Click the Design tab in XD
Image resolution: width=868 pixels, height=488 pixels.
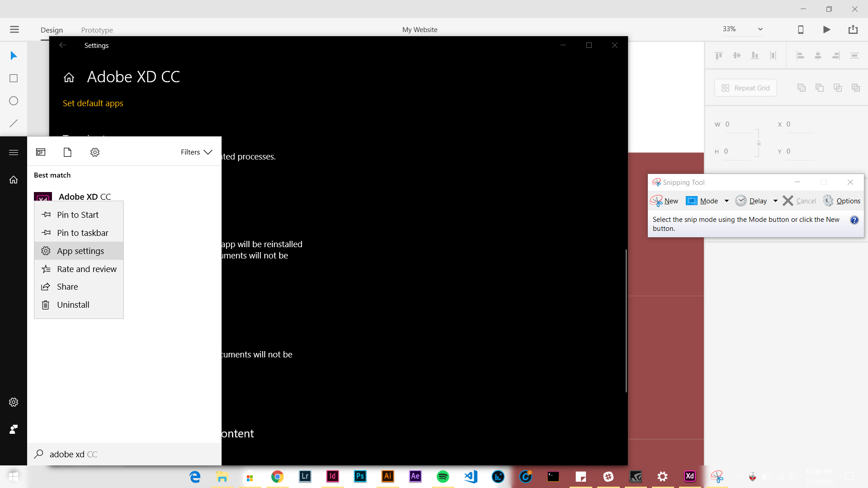(x=52, y=29)
